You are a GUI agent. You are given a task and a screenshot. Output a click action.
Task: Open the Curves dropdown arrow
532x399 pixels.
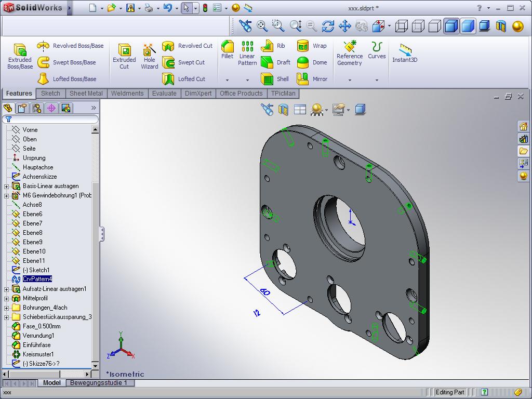(x=377, y=80)
